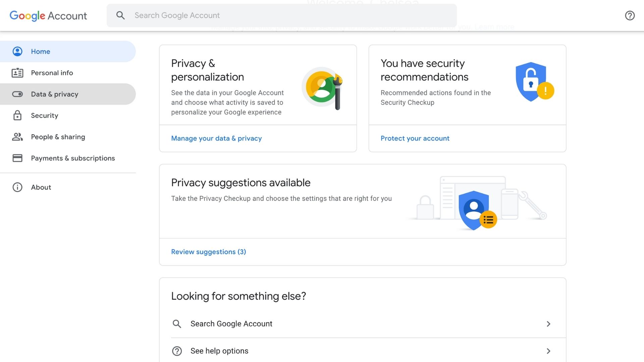
Task: Click the Data & privacy toggle icon
Action: pos(17,94)
